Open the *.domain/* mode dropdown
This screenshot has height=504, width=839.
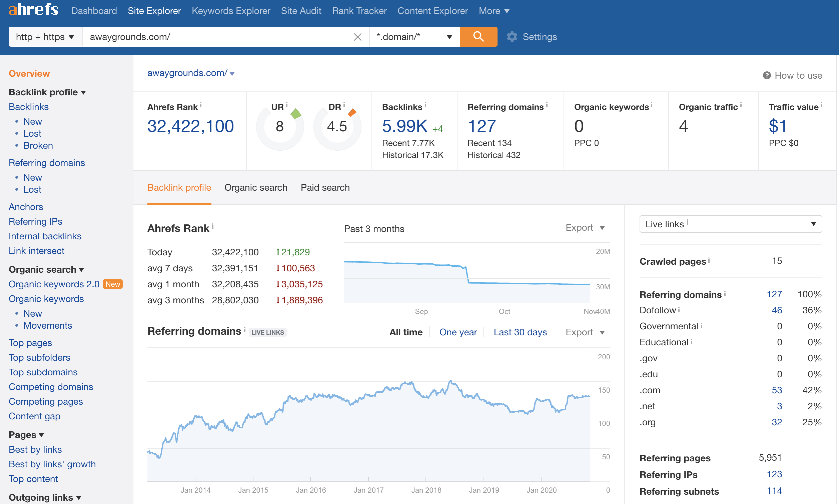(414, 37)
